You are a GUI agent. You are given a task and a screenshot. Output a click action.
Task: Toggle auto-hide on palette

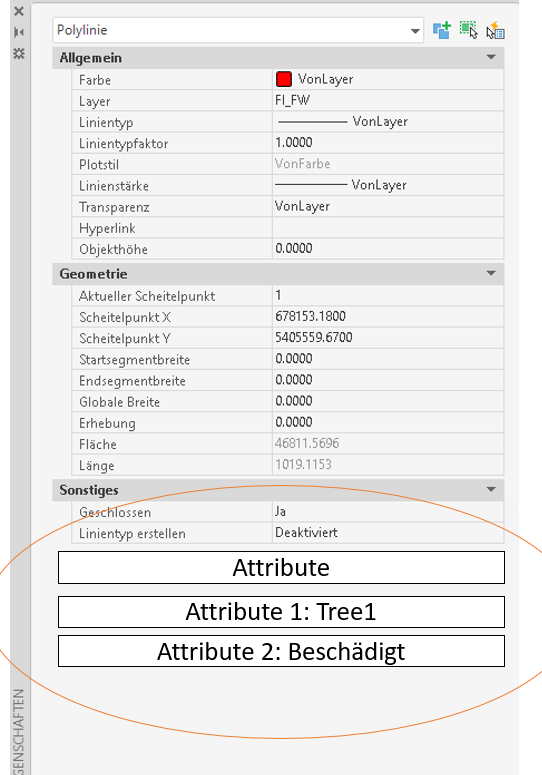click(19, 32)
